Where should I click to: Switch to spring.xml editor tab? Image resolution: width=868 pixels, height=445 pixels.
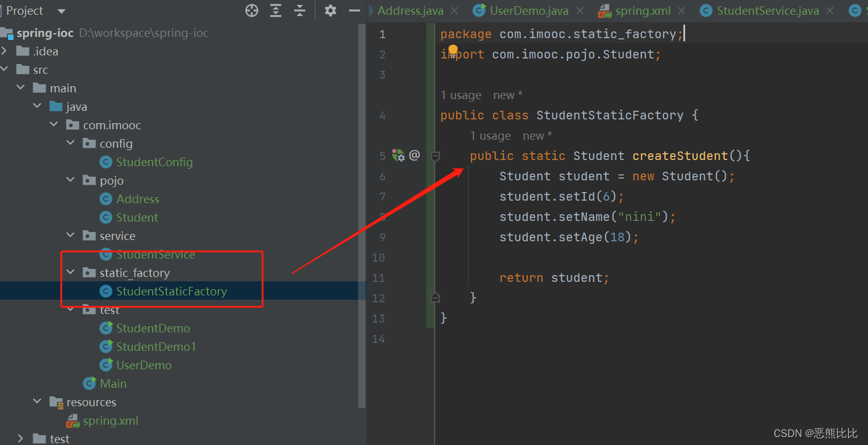pos(643,10)
